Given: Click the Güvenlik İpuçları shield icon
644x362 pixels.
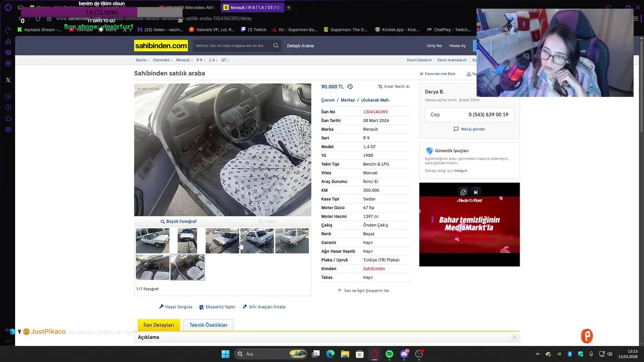Looking at the screenshot, I should pos(429,150).
